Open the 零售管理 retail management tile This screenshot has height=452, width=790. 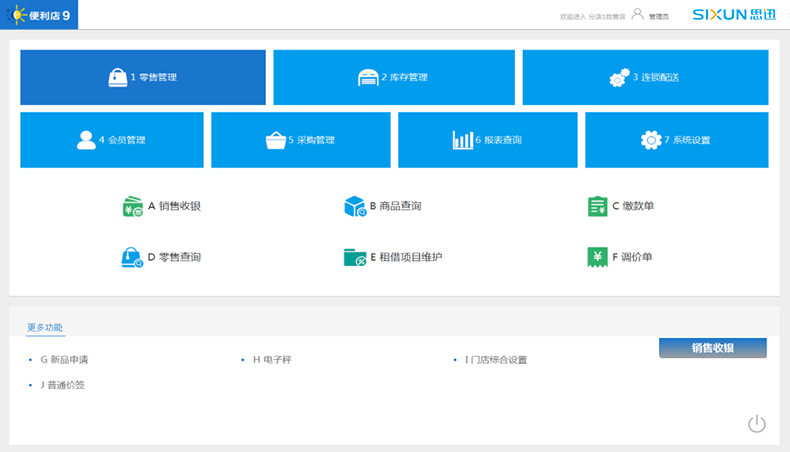point(143,77)
